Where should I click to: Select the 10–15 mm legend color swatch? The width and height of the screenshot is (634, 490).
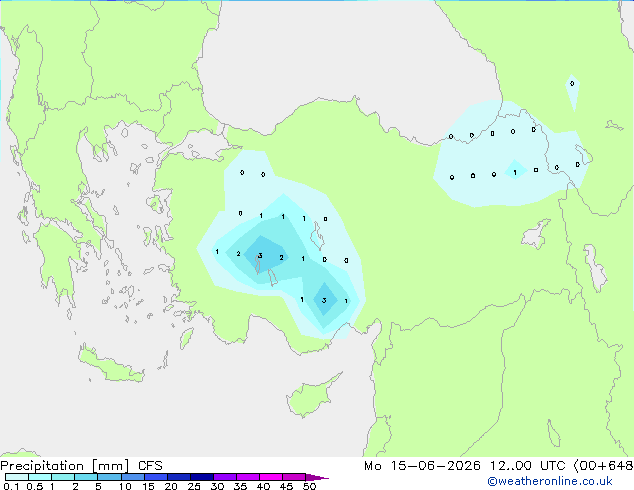pos(132,477)
